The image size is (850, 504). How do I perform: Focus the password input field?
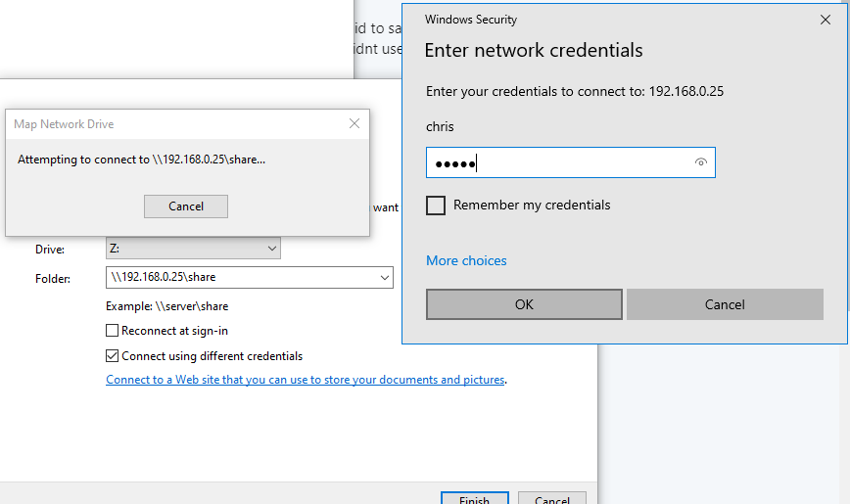[558, 162]
